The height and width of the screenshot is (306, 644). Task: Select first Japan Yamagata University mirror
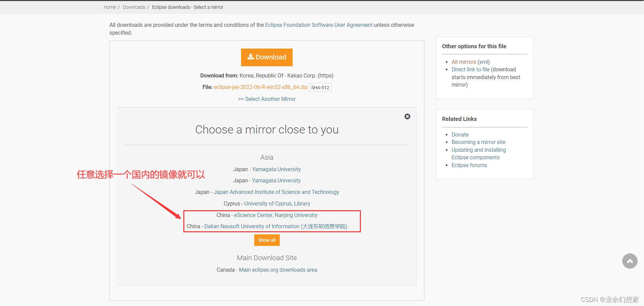coord(276,169)
